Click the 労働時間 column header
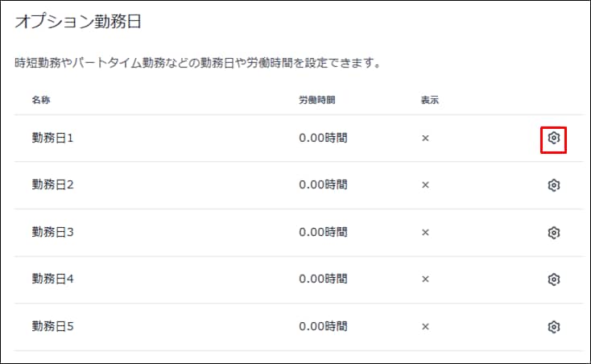Image resolution: width=591 pixels, height=364 pixels. click(x=316, y=101)
